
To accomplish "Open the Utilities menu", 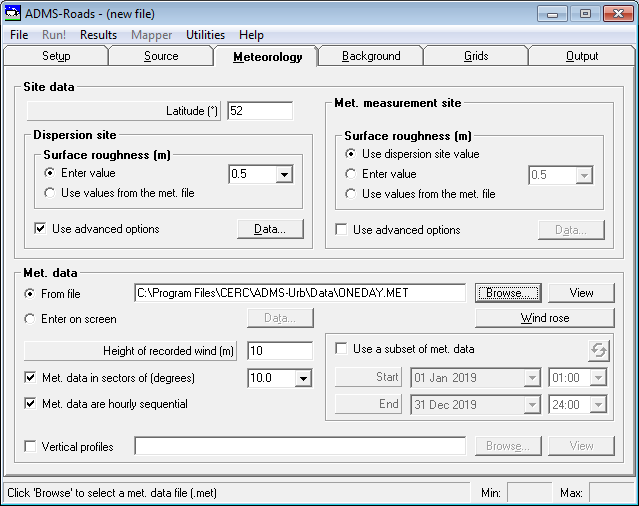I will pos(205,35).
